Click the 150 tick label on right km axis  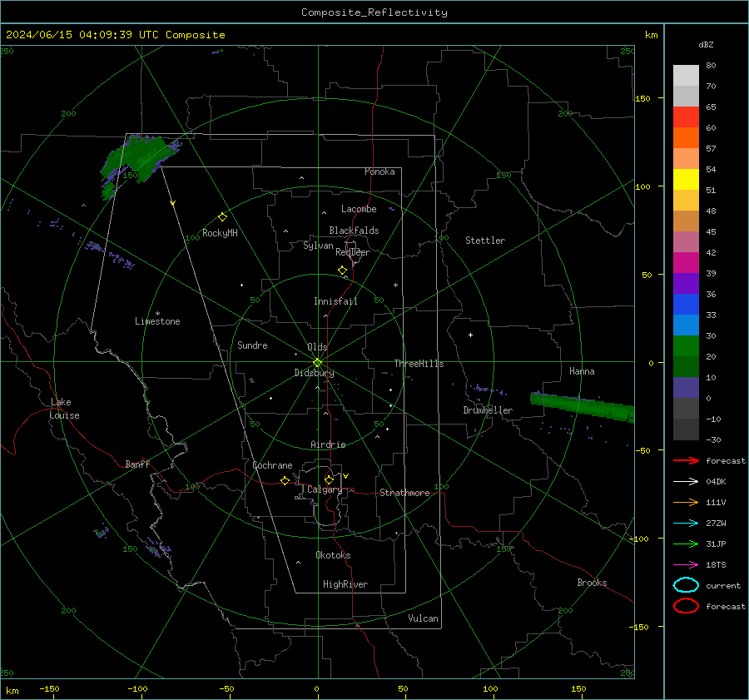click(643, 98)
